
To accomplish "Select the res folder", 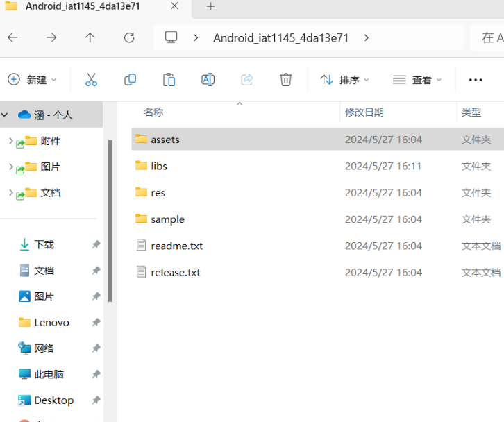I will click(x=317, y=192).
